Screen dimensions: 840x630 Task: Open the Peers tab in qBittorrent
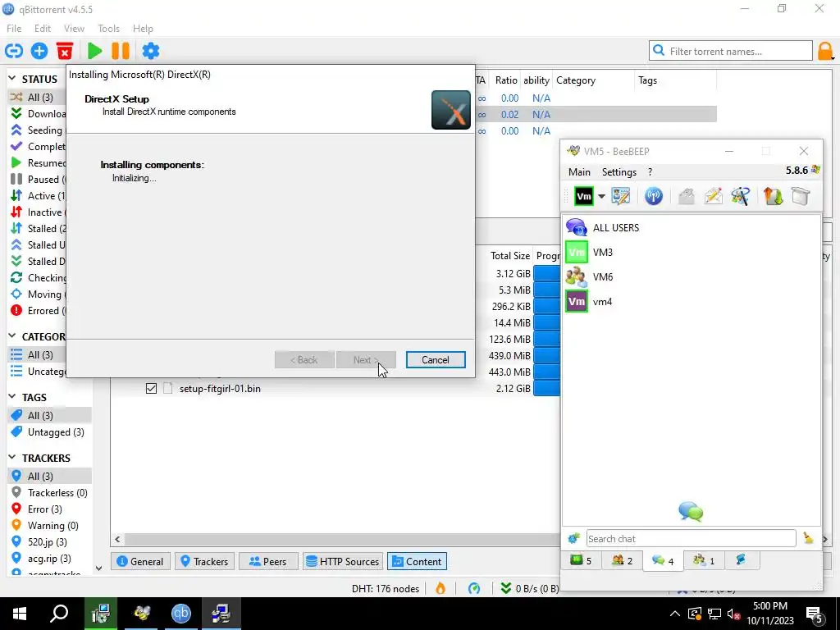268,561
